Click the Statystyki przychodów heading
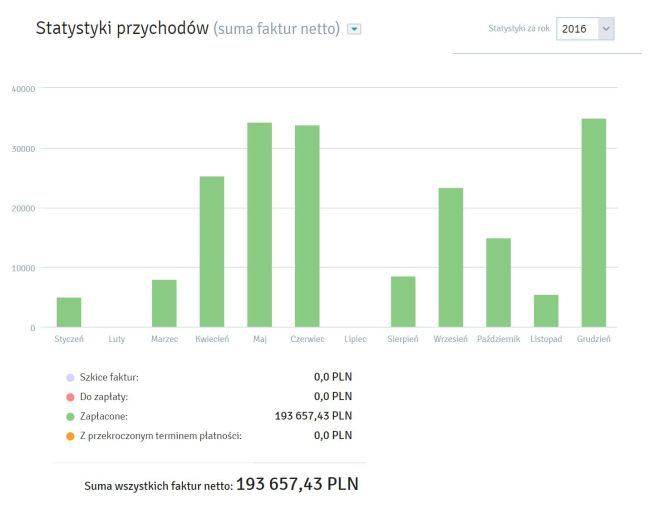Image resolution: width=655 pixels, height=518 pixels. click(121, 29)
